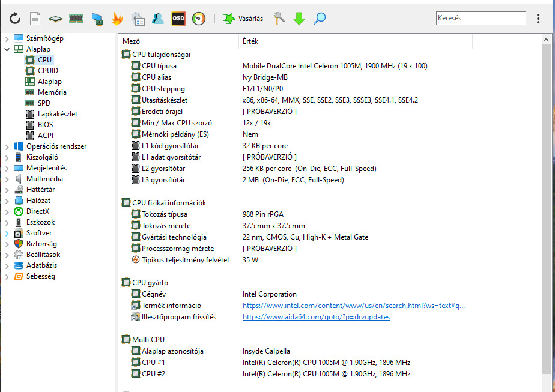555x392 pixels.
Task: Expand the DirectX tree node
Action: (x=7, y=211)
